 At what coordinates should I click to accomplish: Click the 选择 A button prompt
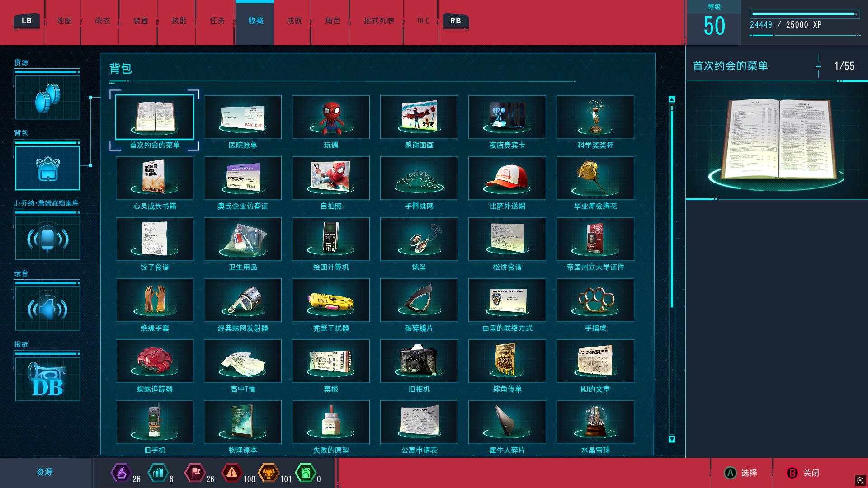tap(741, 473)
